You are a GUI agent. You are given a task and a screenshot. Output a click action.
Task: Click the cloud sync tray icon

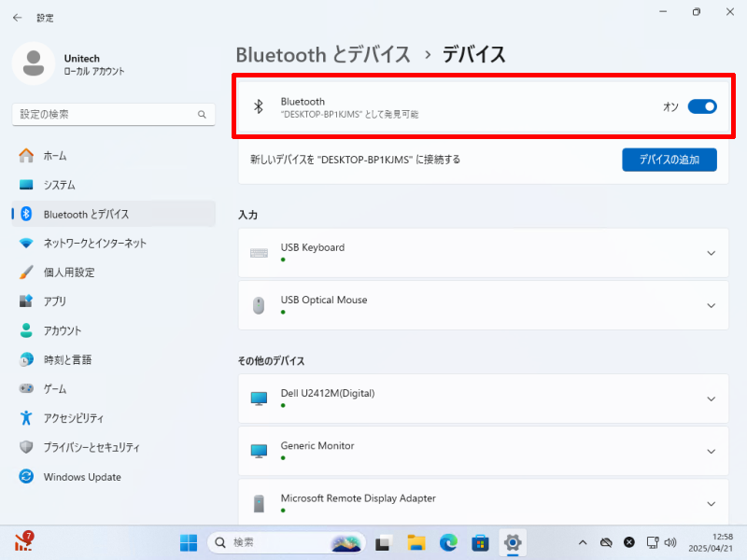point(606,542)
